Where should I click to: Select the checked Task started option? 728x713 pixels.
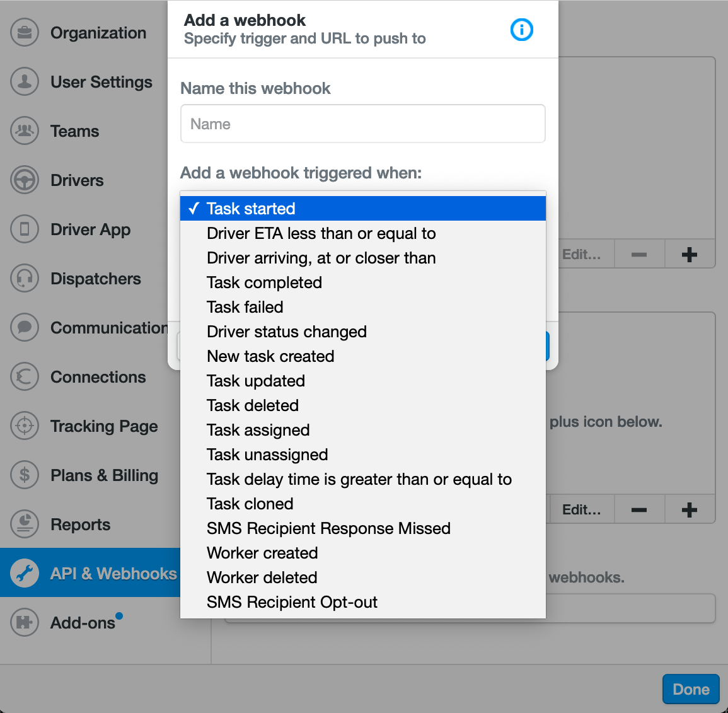coord(362,209)
